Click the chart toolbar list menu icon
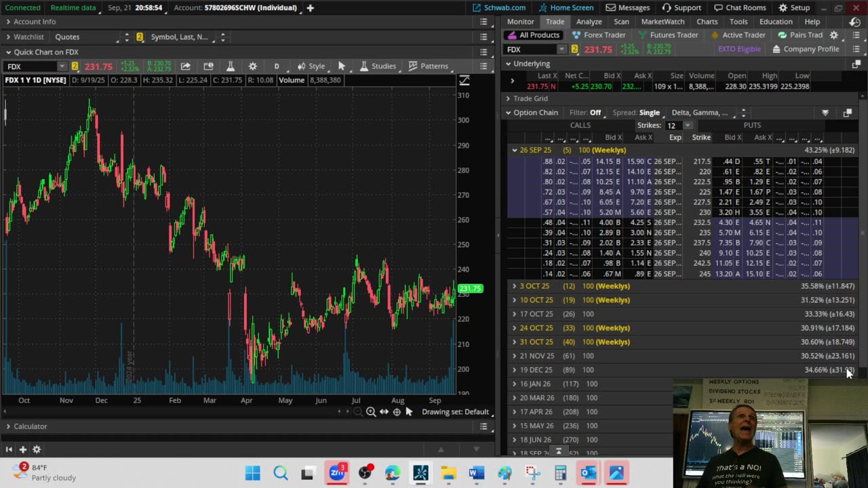Viewport: 868px width, 488px height. [x=484, y=66]
